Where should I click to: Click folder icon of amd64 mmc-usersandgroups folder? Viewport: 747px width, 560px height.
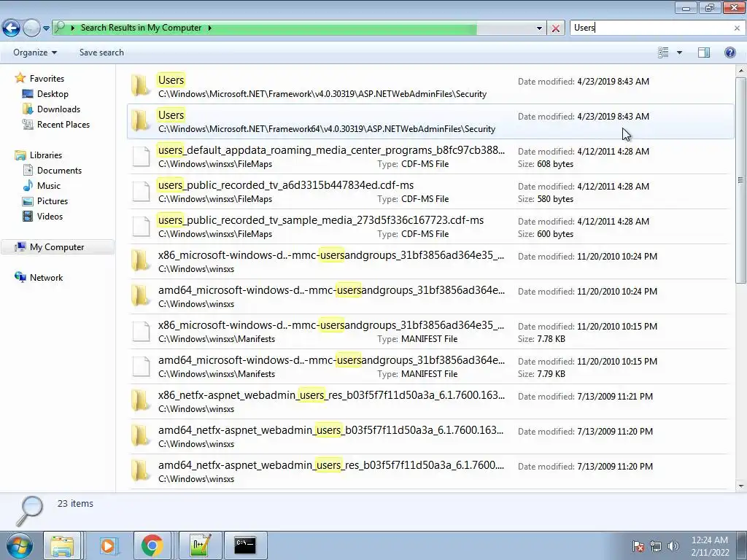tap(141, 296)
